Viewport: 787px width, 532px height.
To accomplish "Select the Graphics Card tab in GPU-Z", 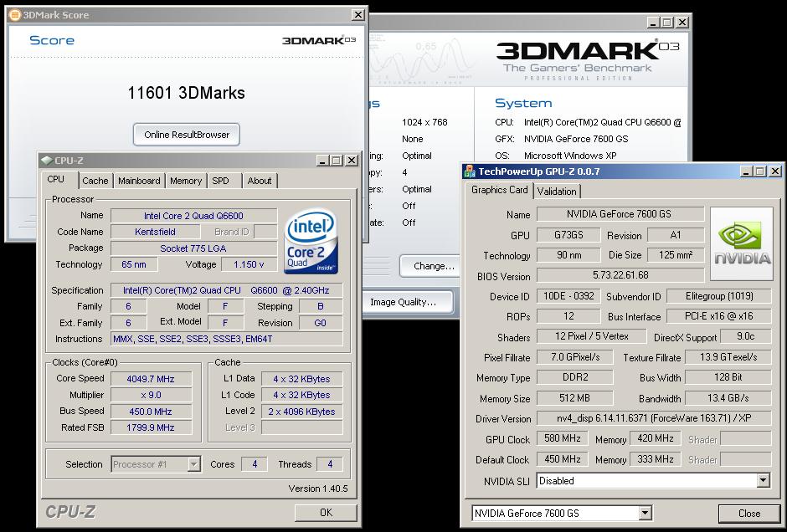I will pyautogui.click(x=499, y=190).
